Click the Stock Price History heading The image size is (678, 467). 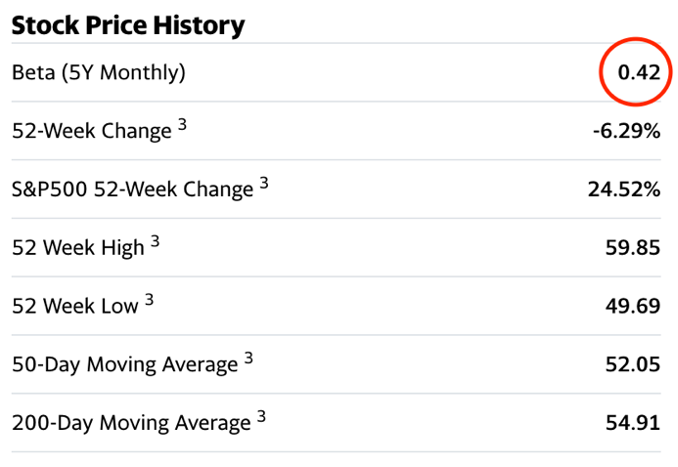(x=128, y=24)
